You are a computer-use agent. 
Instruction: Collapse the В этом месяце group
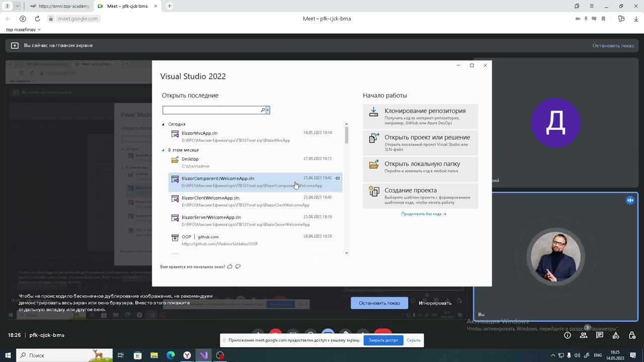click(x=163, y=150)
